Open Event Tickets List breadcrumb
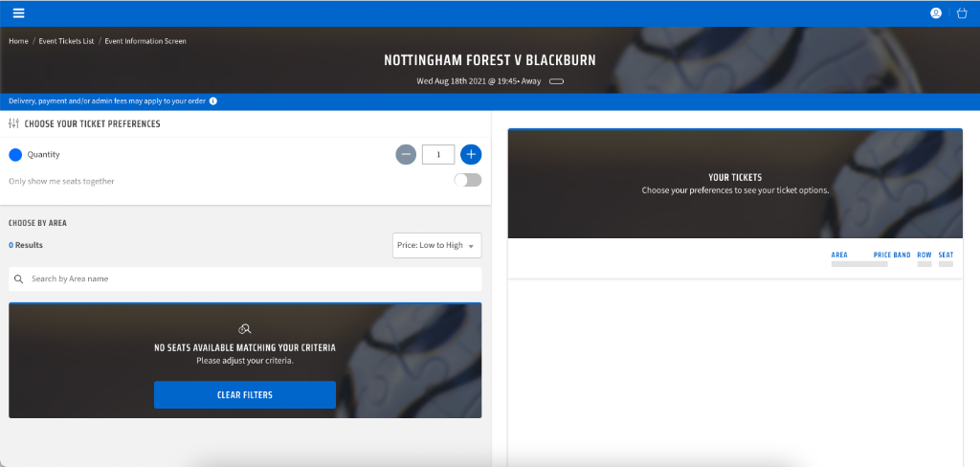Viewport: 980px width, 467px height. [66, 41]
